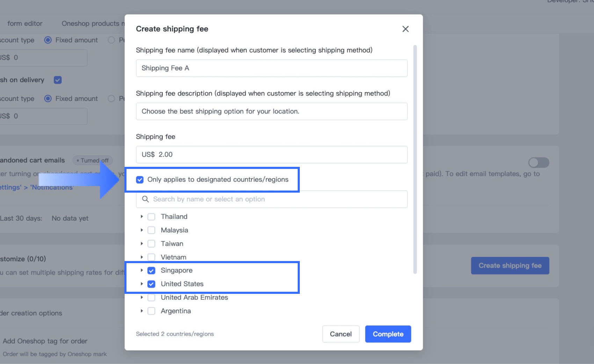The width and height of the screenshot is (594, 364).
Task: Click the US$ shipping fee amount field
Action: tap(271, 155)
